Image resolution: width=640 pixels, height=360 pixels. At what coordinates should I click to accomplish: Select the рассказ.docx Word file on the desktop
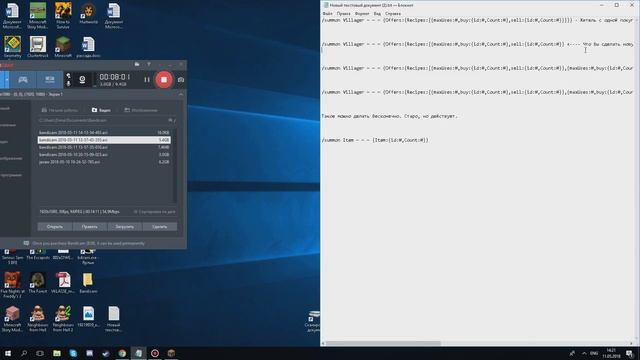(89, 47)
